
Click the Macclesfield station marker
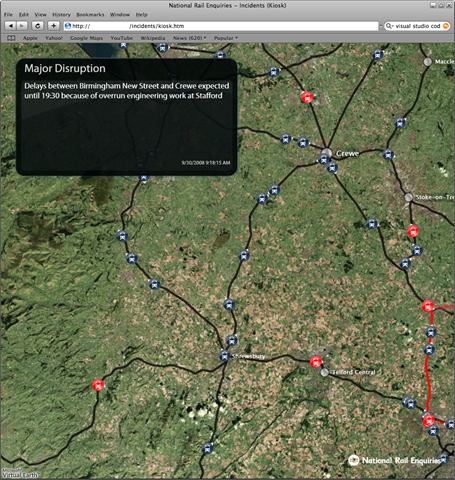427,62
